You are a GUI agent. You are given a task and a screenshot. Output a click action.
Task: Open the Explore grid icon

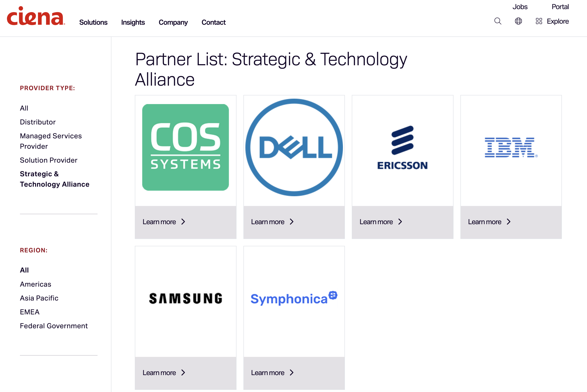click(x=539, y=21)
